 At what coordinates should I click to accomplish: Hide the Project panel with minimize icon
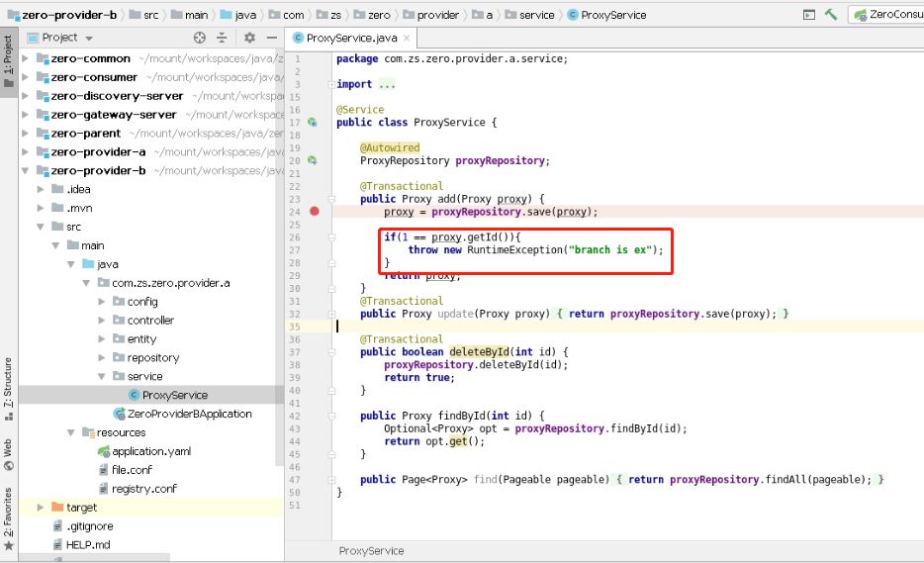(x=272, y=38)
